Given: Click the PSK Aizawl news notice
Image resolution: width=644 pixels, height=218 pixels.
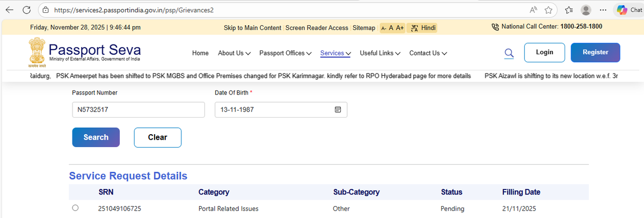Looking at the screenshot, I should point(551,76).
